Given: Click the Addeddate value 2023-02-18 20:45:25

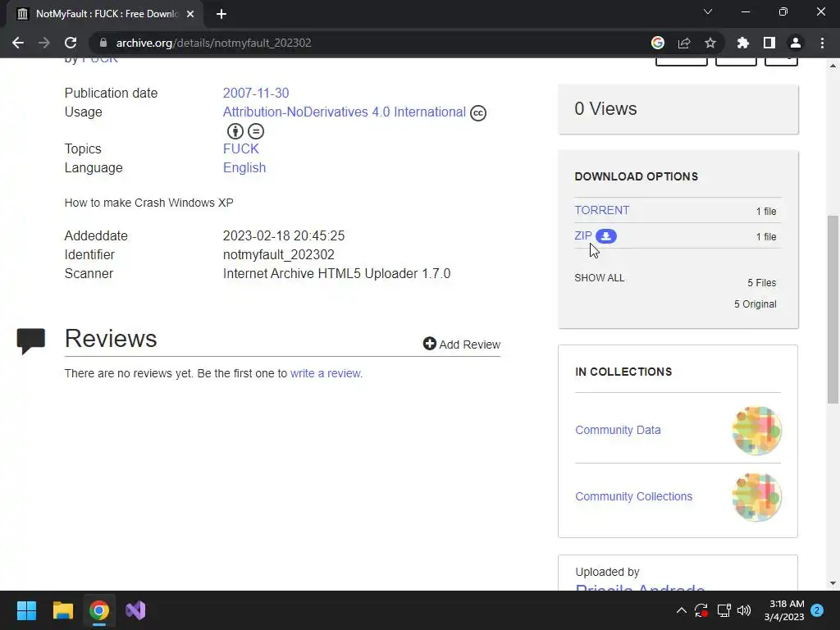Looking at the screenshot, I should (283, 235).
